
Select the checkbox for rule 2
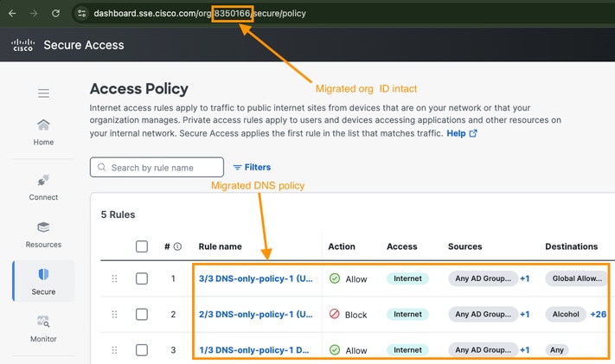(142, 315)
